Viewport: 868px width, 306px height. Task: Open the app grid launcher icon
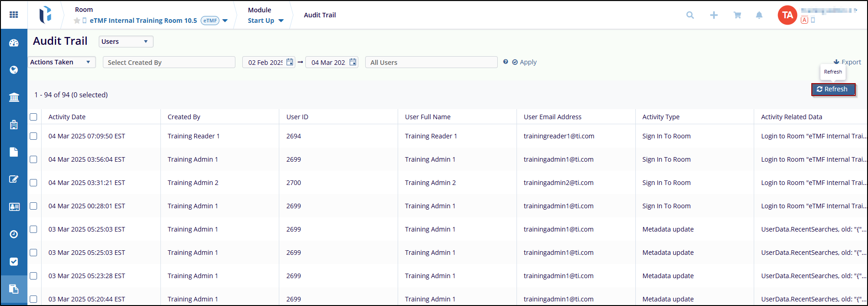coord(14,15)
